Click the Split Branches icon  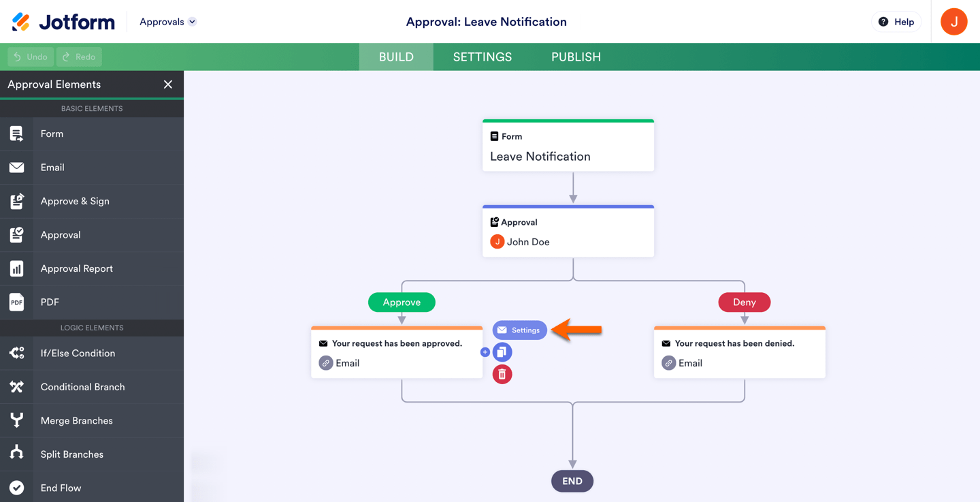pos(17,454)
